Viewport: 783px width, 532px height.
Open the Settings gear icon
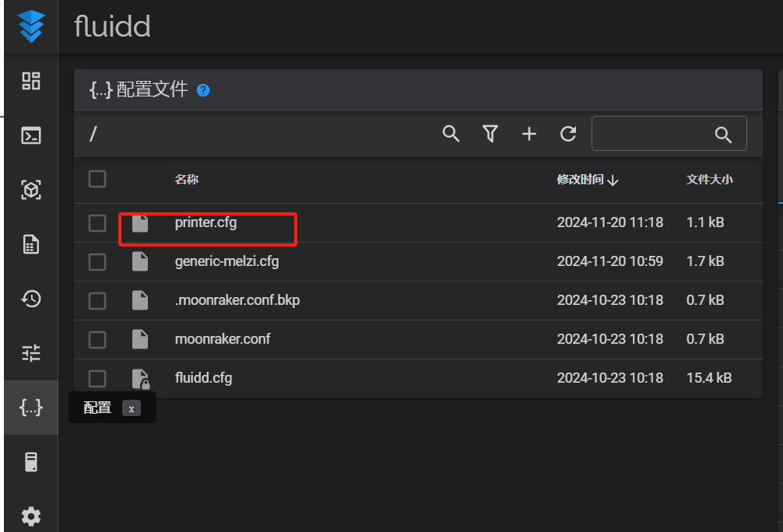pyautogui.click(x=31, y=516)
